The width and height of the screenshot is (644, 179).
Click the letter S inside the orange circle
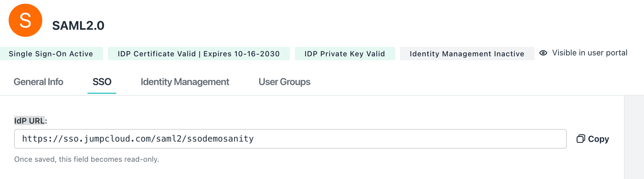25,20
